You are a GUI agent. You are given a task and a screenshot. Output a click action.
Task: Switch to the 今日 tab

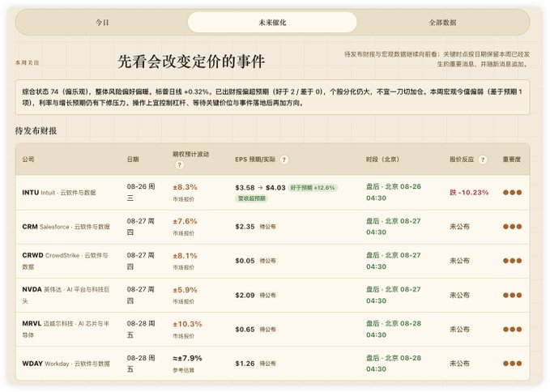point(102,23)
